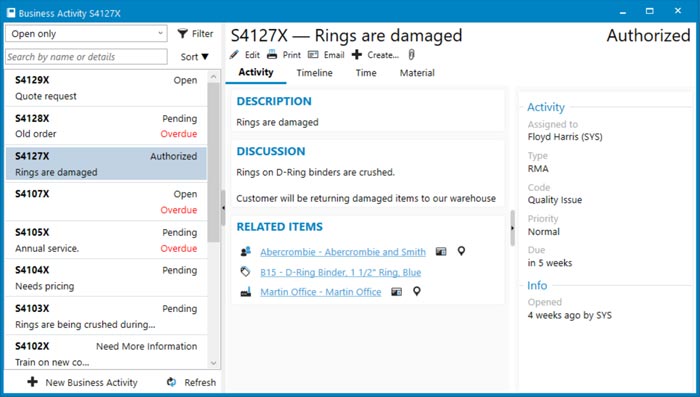Click the search by name field
Image resolution: width=700 pixels, height=397 pixels.
click(x=86, y=57)
